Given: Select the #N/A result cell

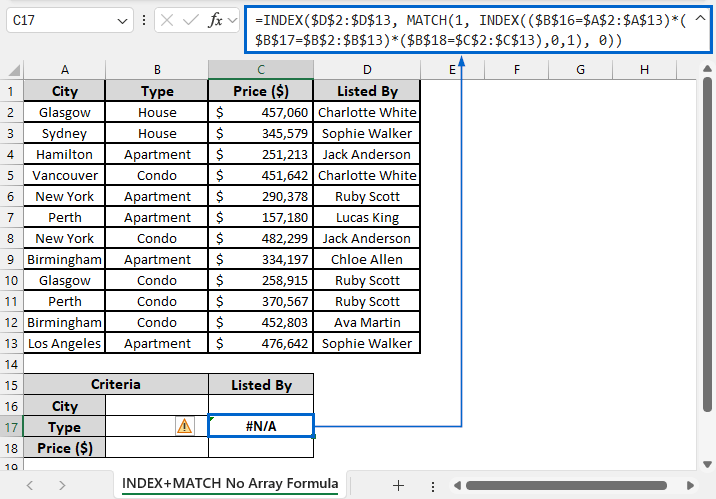Looking at the screenshot, I should [x=261, y=426].
